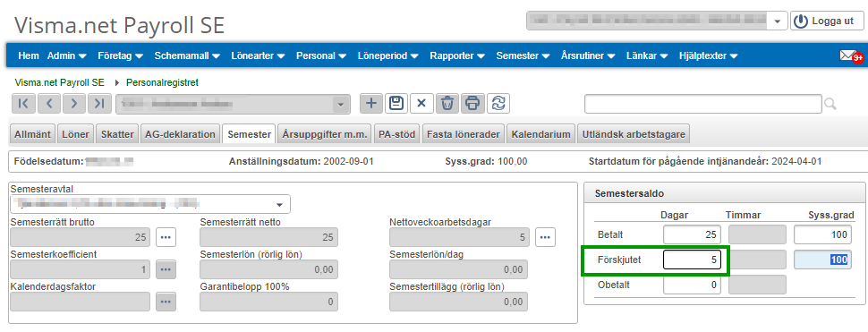Viewport: 868px width, 332px height.
Task: Open the Schemamall menu
Action: pyautogui.click(x=187, y=55)
